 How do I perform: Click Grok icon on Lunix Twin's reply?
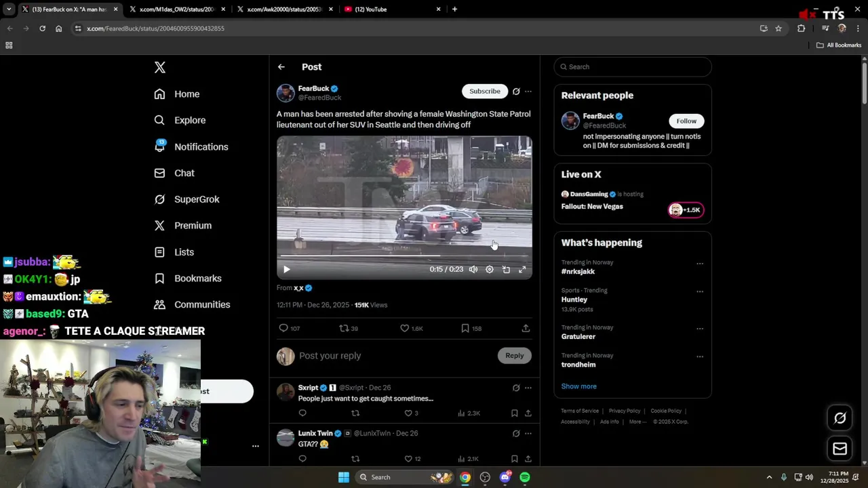click(x=516, y=433)
